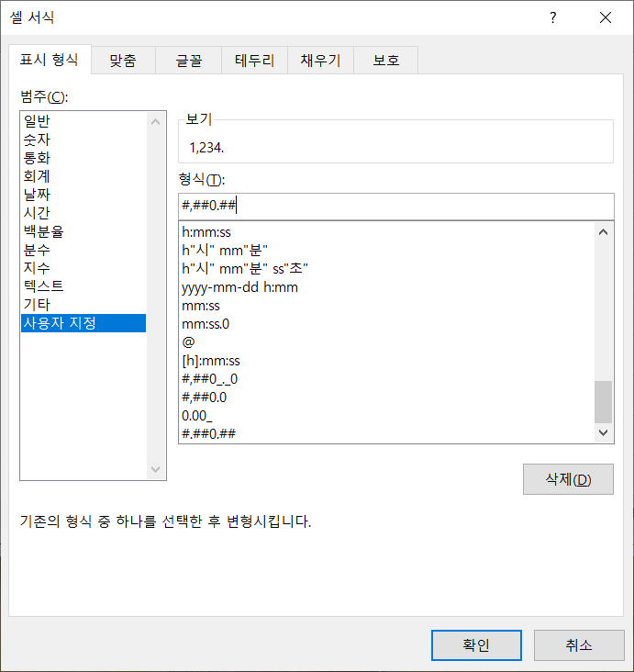Click the help question mark icon
The width and height of the screenshot is (634, 672).
[552, 17]
